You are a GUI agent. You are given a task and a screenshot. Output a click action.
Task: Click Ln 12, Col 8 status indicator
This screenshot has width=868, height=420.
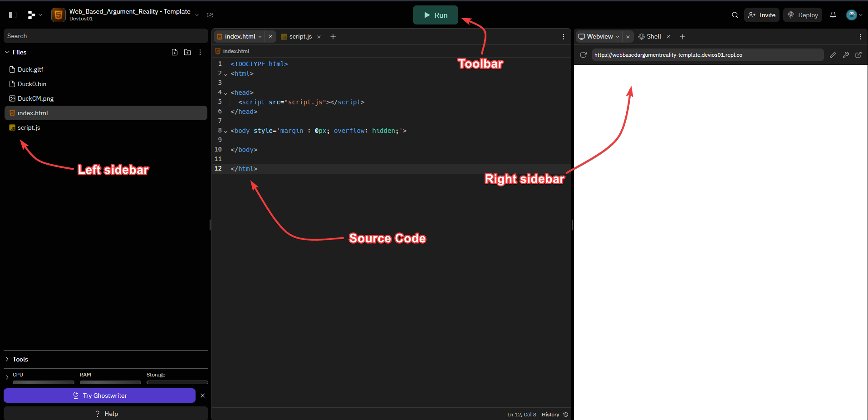[522, 415]
